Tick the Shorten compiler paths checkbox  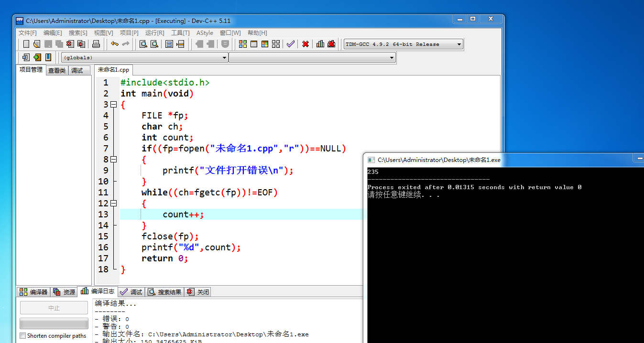22,336
